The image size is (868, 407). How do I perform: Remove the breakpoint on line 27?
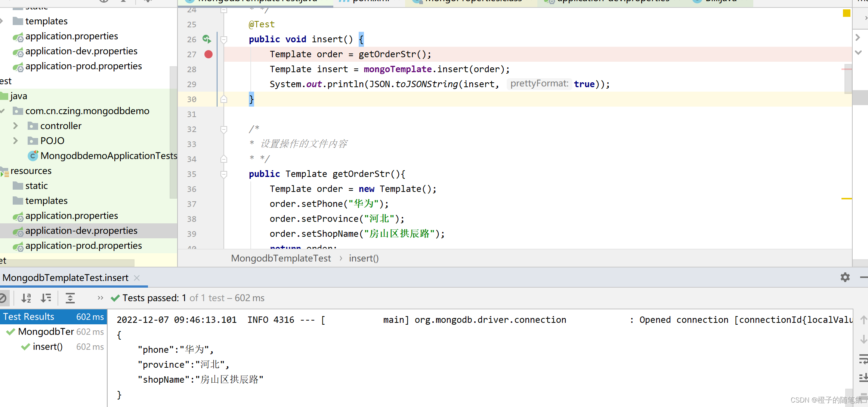tap(208, 54)
